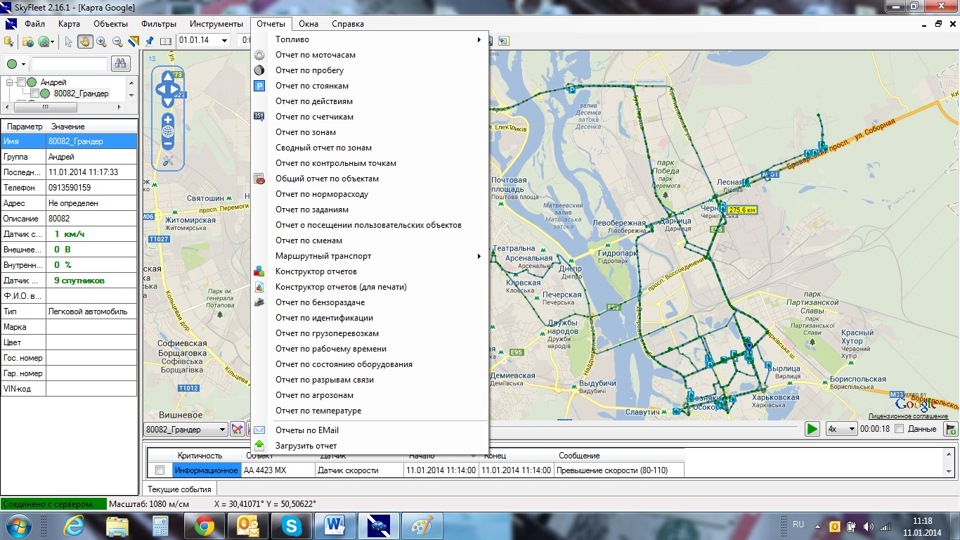Viewport: 960px width, 540px height.
Task: Select the arrow pointer tool
Action: pos(68,41)
